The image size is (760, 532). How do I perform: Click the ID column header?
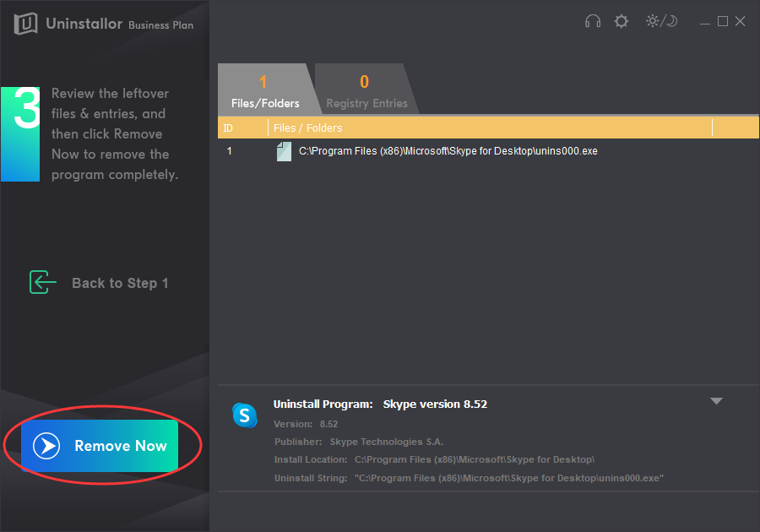coord(242,128)
